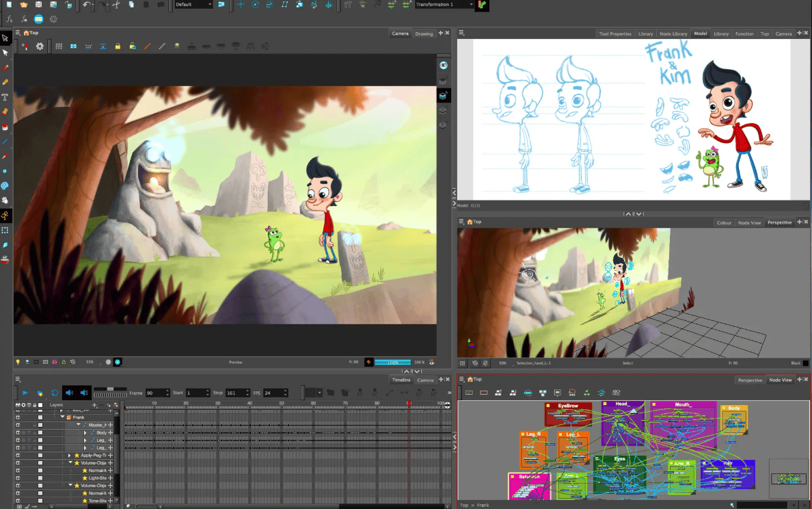Click the Scale tool icon in top toolbar
Viewport: 812px width, 509px height.
tap(270, 5)
